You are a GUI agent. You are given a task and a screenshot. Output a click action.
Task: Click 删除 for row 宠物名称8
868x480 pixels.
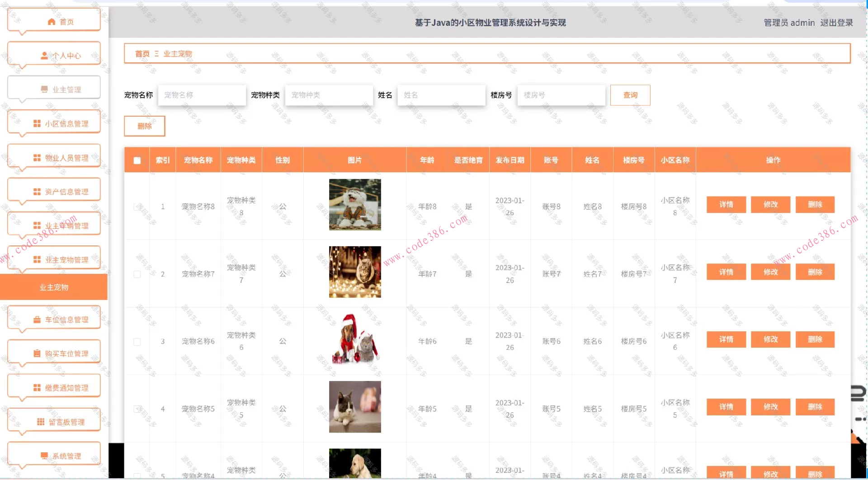click(815, 204)
